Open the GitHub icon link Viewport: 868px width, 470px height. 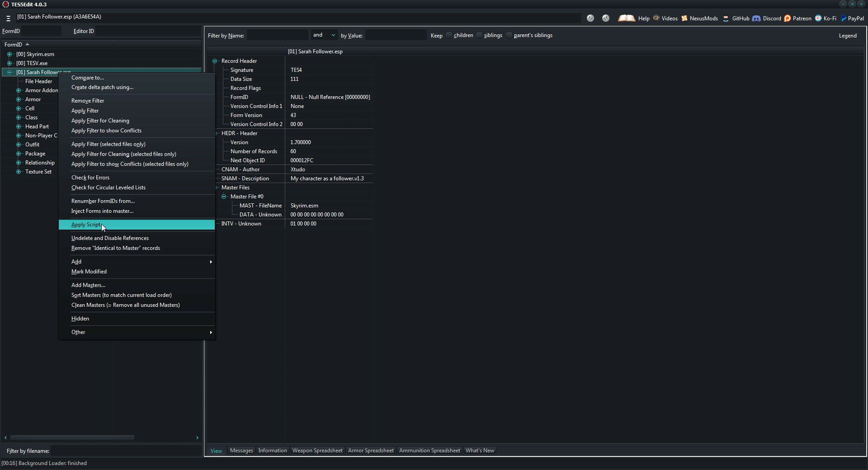pyautogui.click(x=726, y=19)
